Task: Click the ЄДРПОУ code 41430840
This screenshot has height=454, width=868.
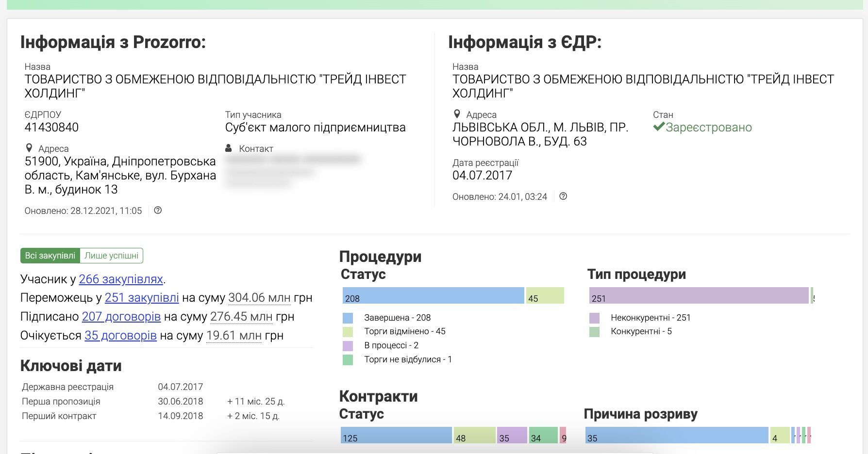Action: 51,127
